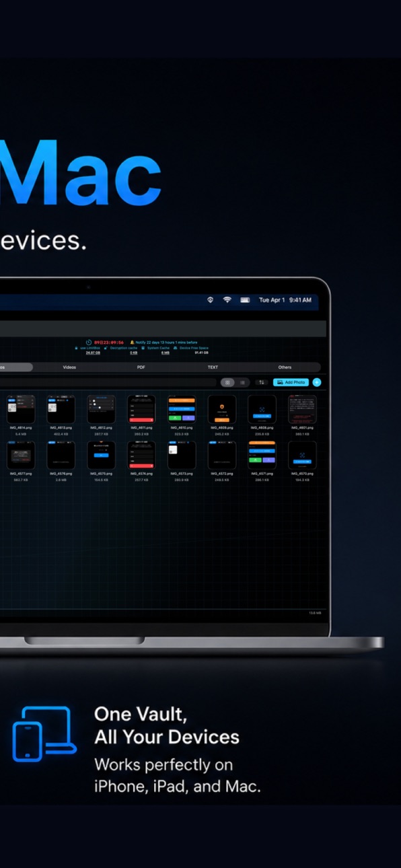Open thumbnail IMG_4574.png

point(141,456)
